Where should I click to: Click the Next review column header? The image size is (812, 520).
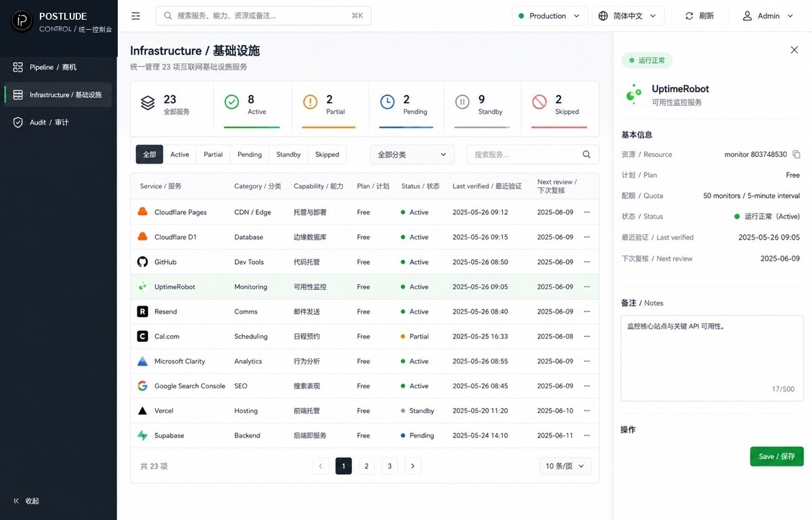pyautogui.click(x=557, y=186)
